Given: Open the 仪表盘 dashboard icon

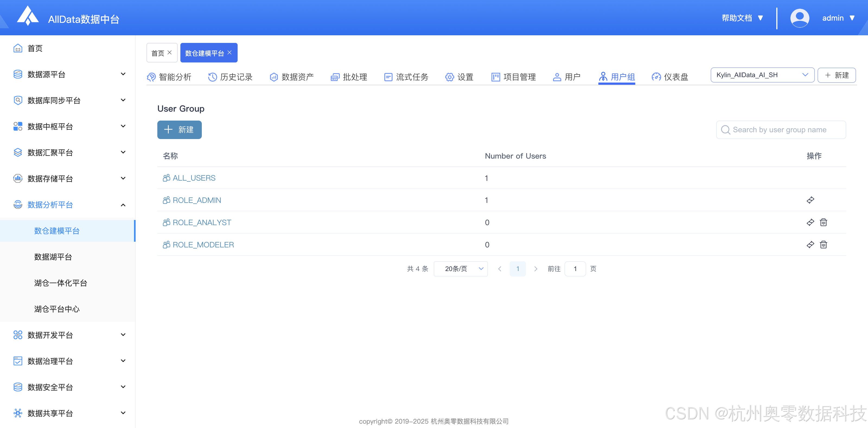Looking at the screenshot, I should point(656,77).
